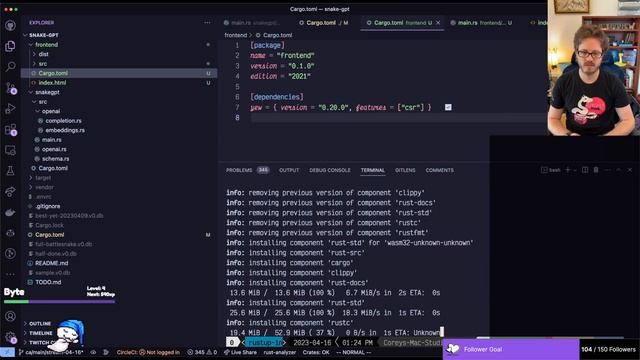
Task: Split the terminal panel
Action: pos(585,170)
